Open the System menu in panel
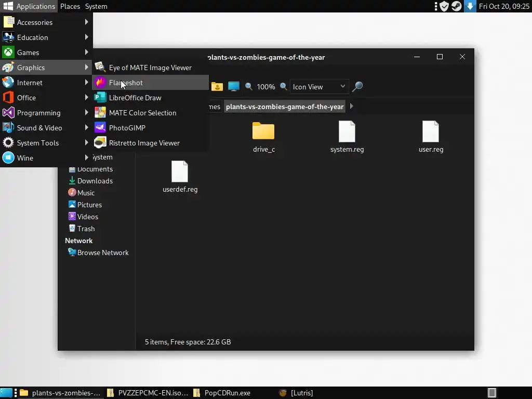 [x=96, y=6]
